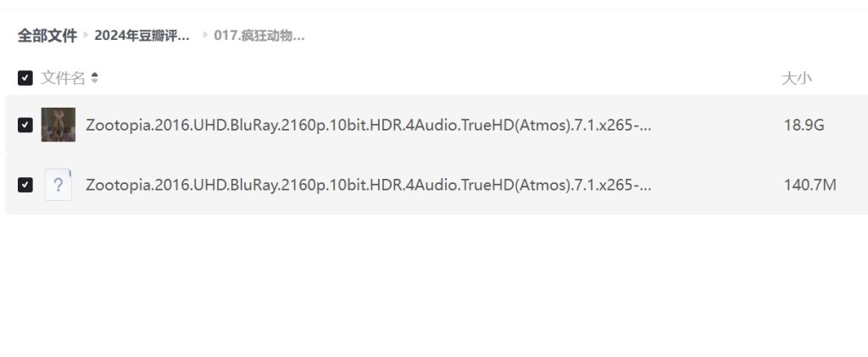868x357 pixels.
Task: Select the current 017.疯狂动物... breadcrumb
Action: pyautogui.click(x=259, y=36)
